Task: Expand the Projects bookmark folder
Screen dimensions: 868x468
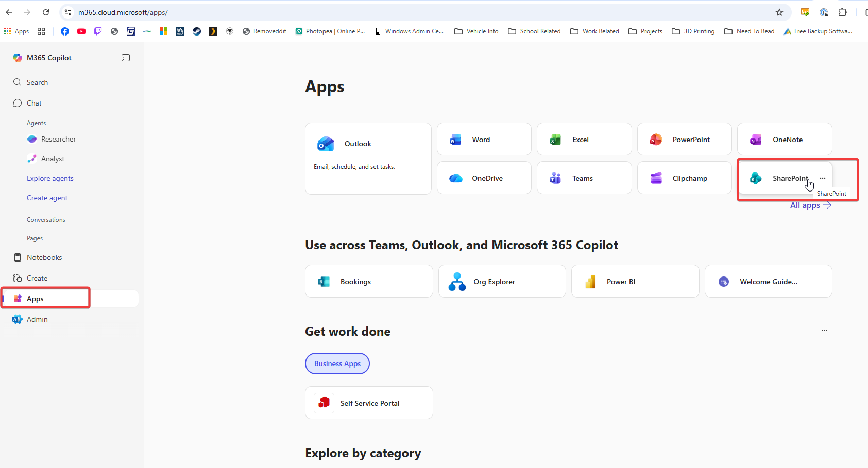Action: tap(645, 31)
